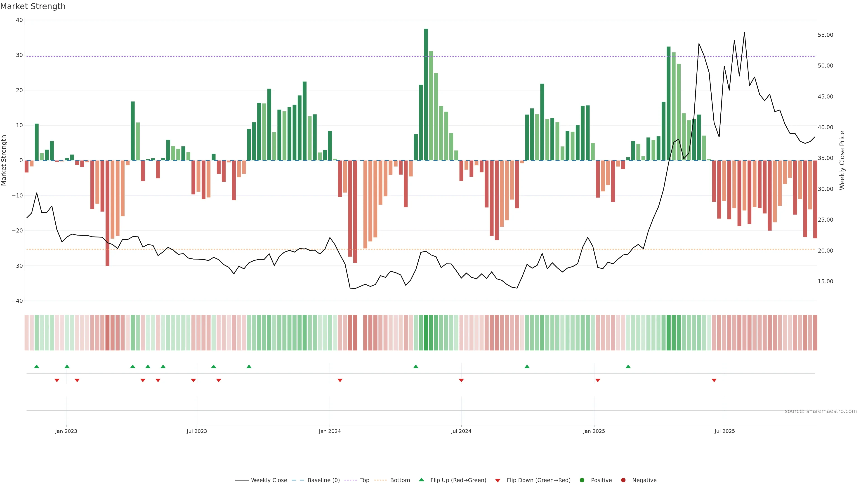
Task: Toggle the Weekly Close legend entry
Action: tap(269, 480)
